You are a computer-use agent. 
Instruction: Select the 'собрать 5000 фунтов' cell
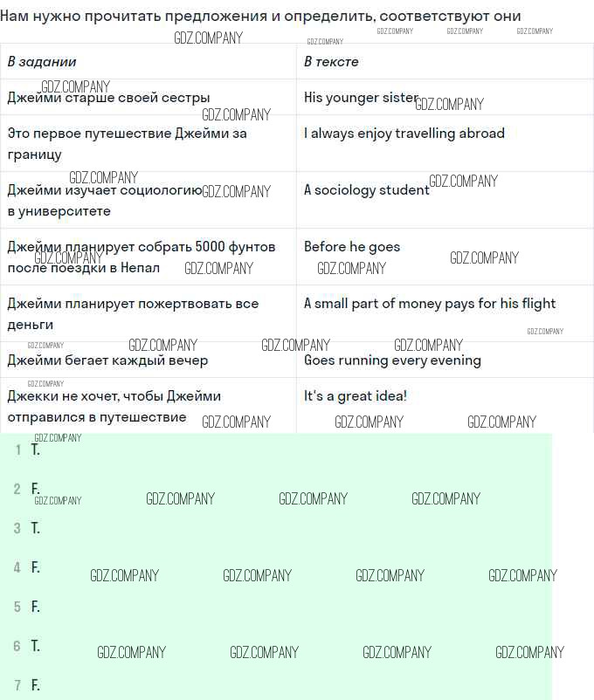141,257
